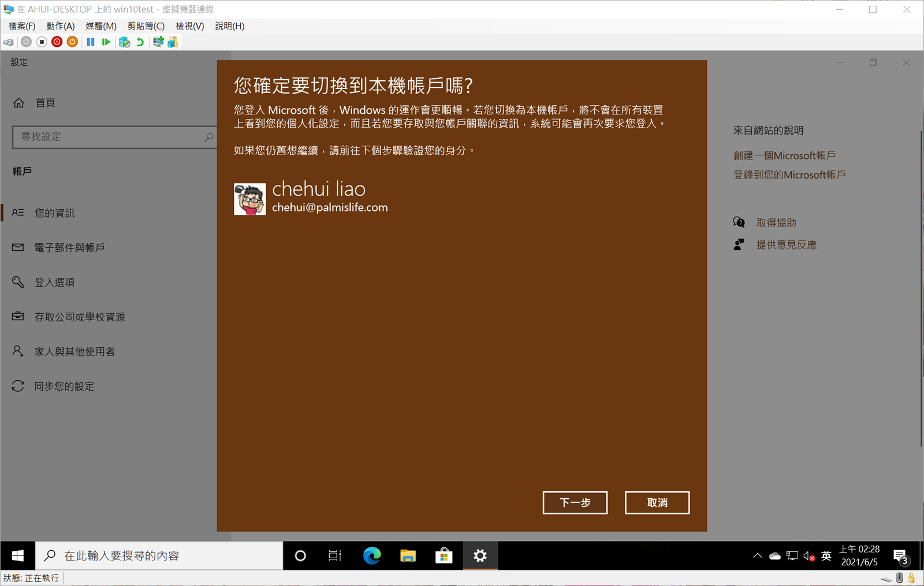Screen dimensions: 924x586
Task: Click the Enhanced Session toolbar icon
Action: coord(158,42)
